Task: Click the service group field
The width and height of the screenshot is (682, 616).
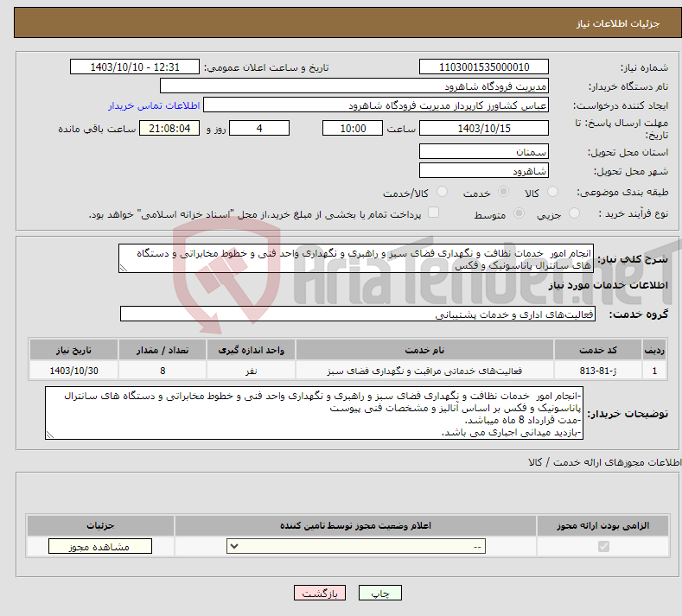Action: pyautogui.click(x=358, y=314)
